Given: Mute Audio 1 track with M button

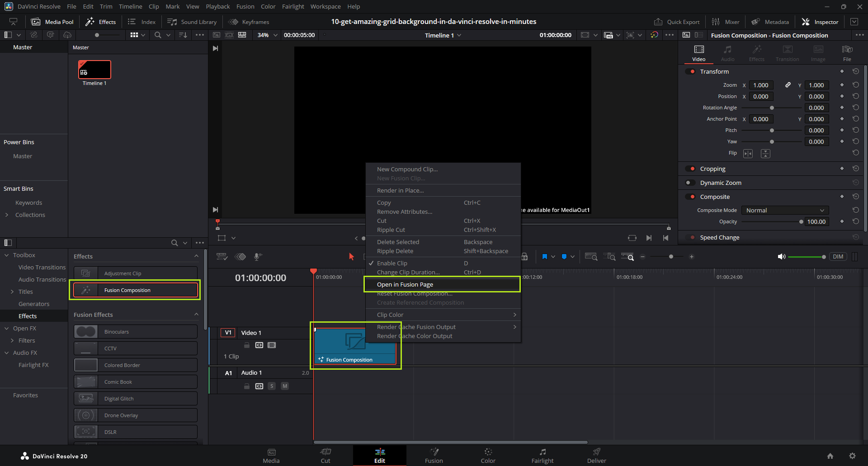Looking at the screenshot, I should click(x=285, y=386).
